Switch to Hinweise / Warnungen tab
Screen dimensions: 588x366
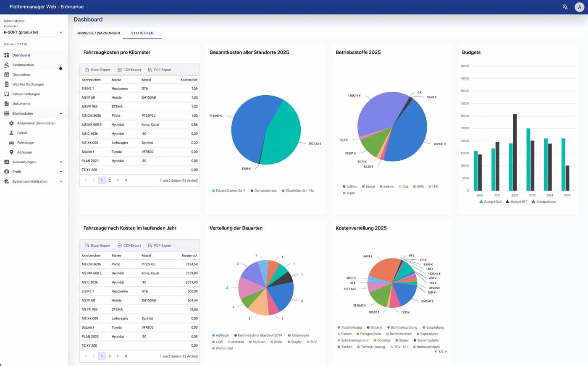pos(98,33)
